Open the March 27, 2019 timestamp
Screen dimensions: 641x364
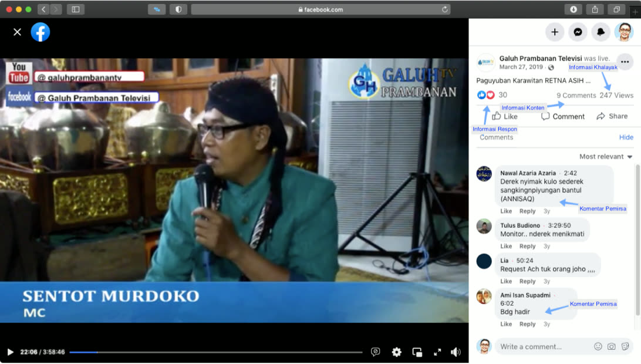pyautogui.click(x=521, y=67)
